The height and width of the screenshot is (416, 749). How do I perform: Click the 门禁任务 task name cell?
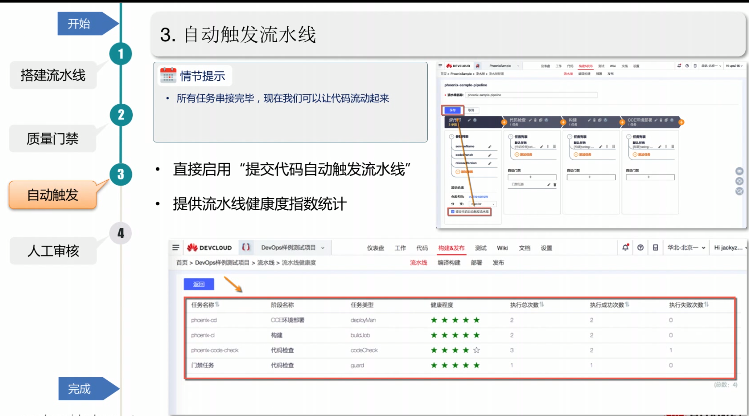203,365
